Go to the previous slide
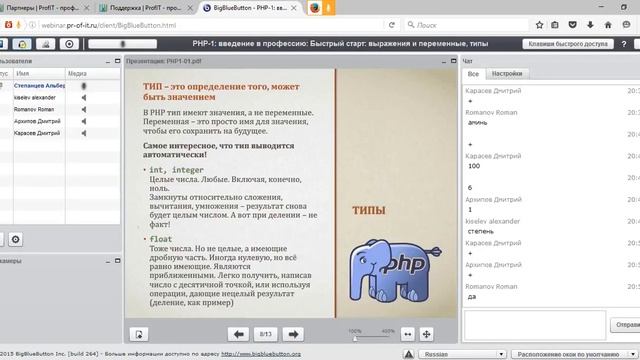Viewport: 640px width, 360px height. pos(238,334)
